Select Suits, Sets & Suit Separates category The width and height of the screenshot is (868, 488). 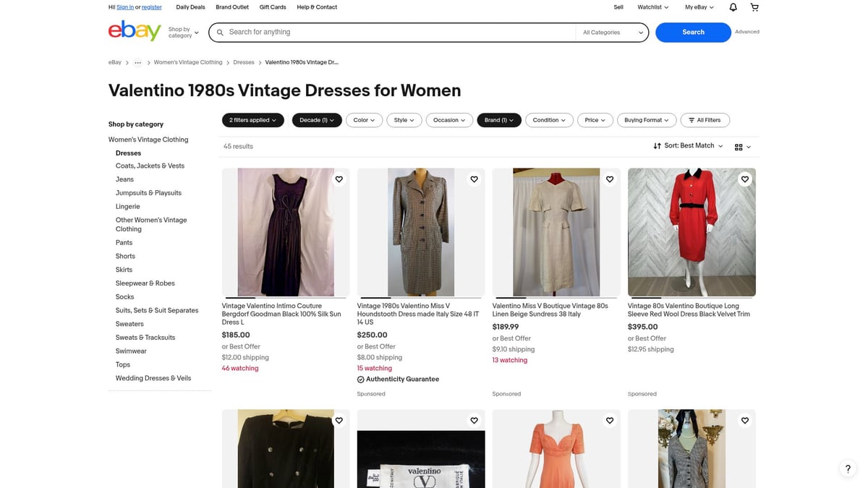[x=157, y=310]
